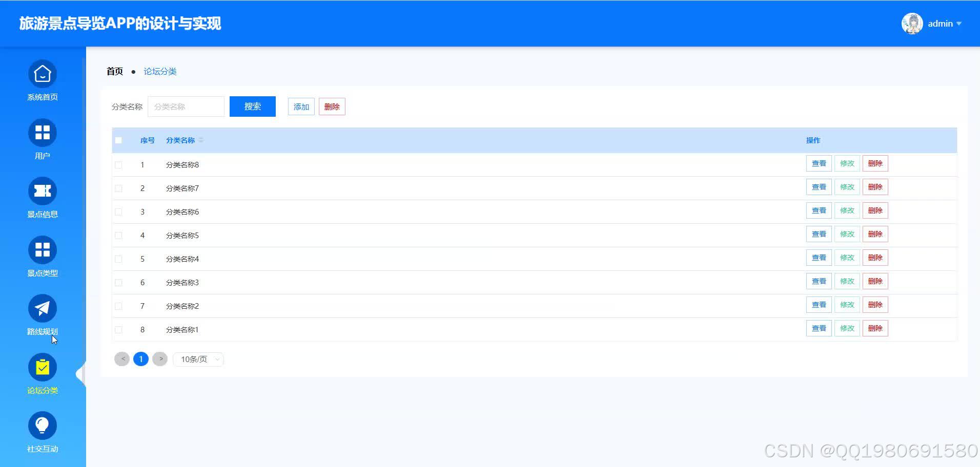The width and height of the screenshot is (980, 467).
Task: Click 删除 for 分类名称3
Action: [x=875, y=281]
